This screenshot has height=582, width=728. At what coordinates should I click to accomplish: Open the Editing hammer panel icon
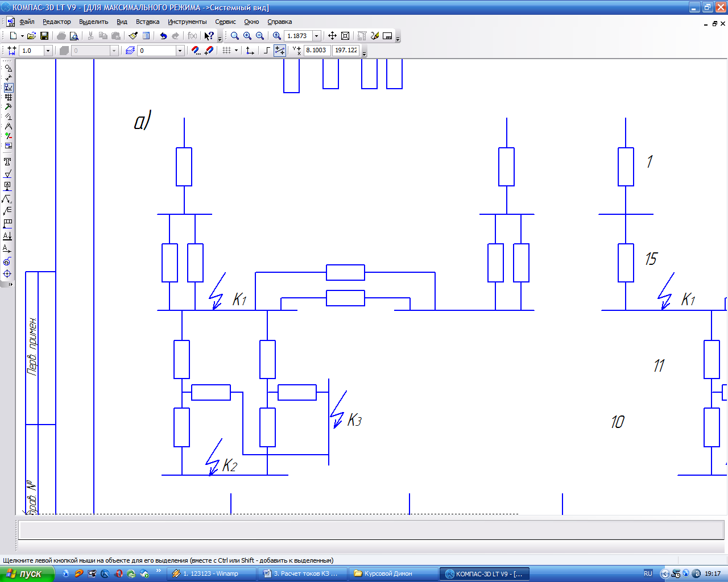coord(8,107)
